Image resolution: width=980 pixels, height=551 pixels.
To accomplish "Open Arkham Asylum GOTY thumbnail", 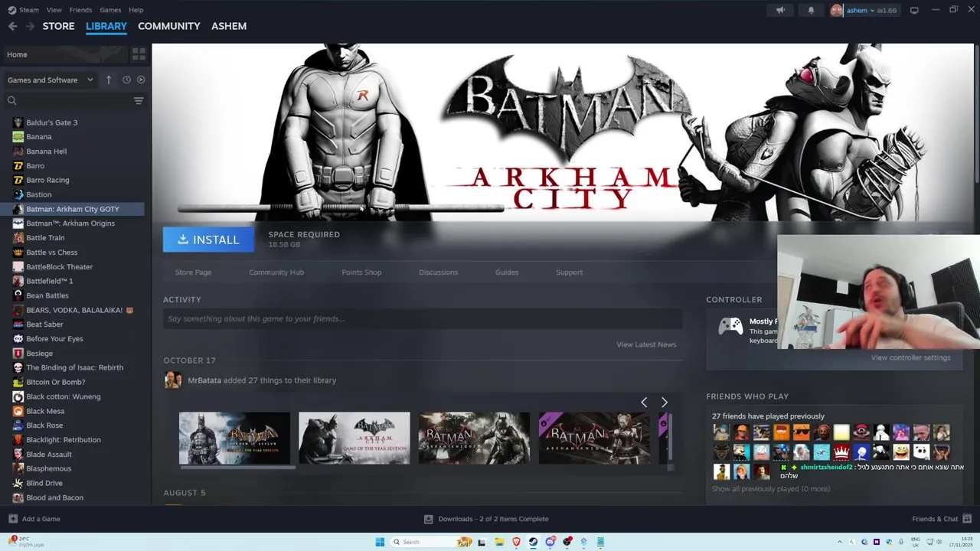I will [234, 438].
